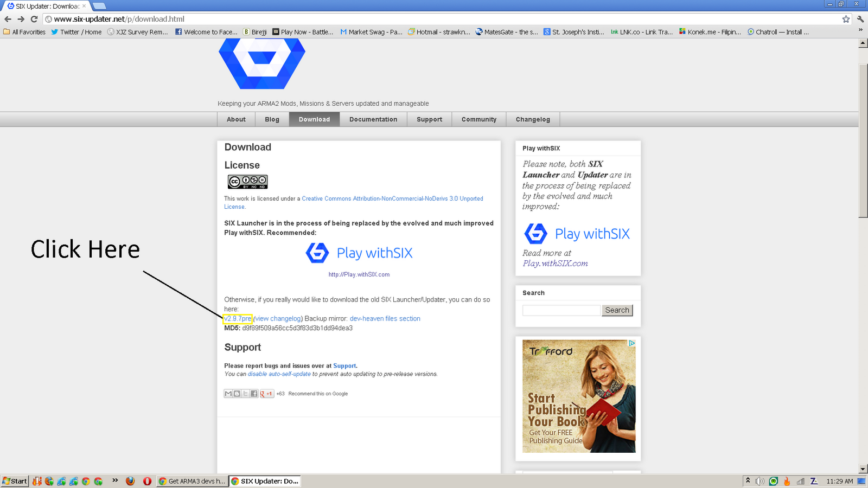The width and height of the screenshot is (868, 488).
Task: Share on Blogger using its icon
Action: 237,393
